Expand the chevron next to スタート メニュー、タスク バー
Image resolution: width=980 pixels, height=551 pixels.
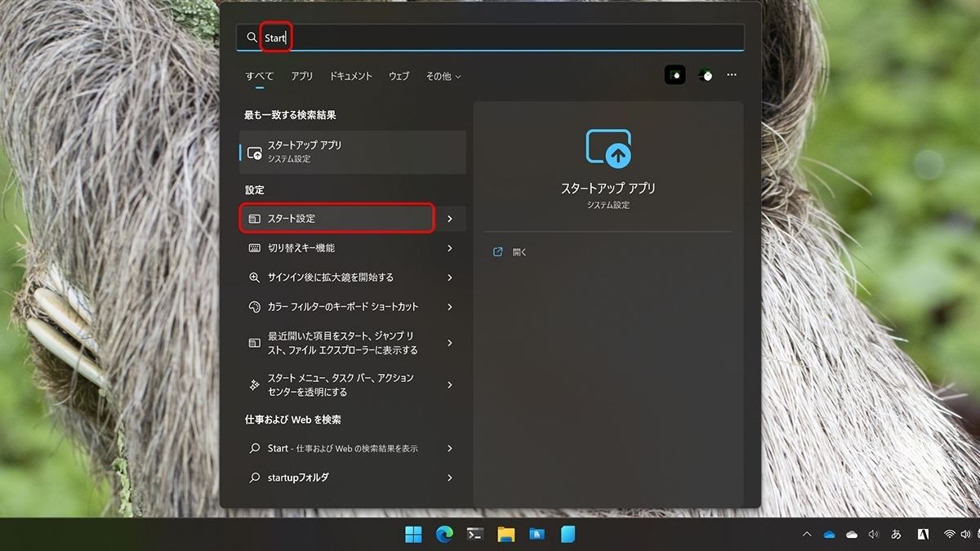point(450,384)
